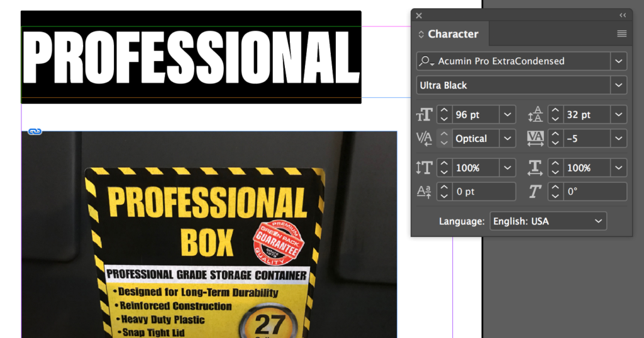
Task: Click the Optical kerning field
Action: [475, 138]
